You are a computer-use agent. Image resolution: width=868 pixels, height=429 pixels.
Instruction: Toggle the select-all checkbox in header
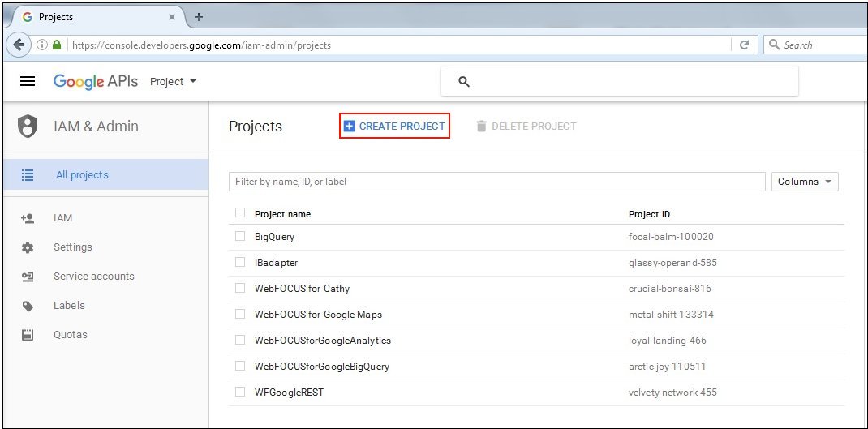click(239, 212)
